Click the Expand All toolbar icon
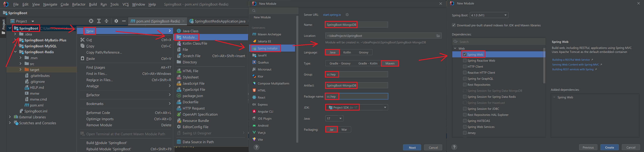Viewport: 644px width, 152px height. [99, 21]
